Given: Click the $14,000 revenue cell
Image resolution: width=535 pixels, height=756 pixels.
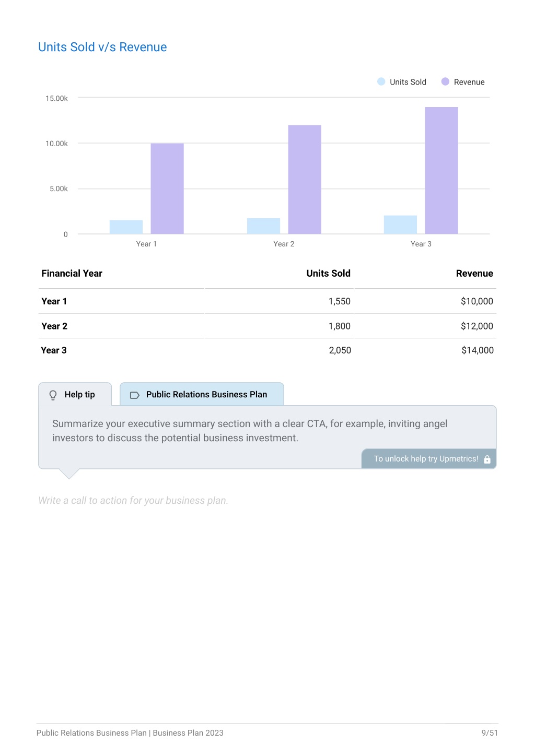Looking at the screenshot, I should pyautogui.click(x=478, y=350).
